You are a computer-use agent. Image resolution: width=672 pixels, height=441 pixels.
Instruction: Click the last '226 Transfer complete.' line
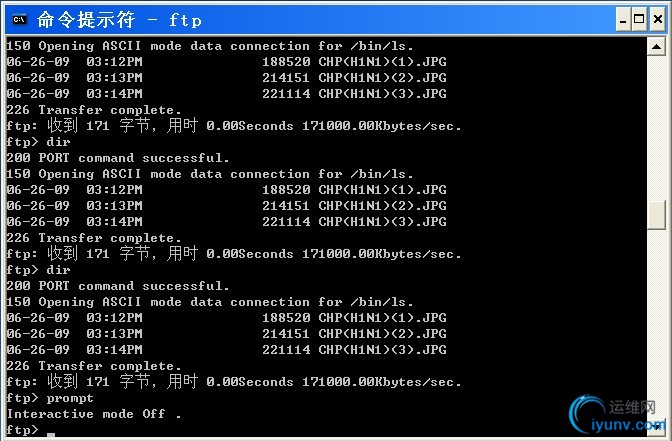coord(94,366)
